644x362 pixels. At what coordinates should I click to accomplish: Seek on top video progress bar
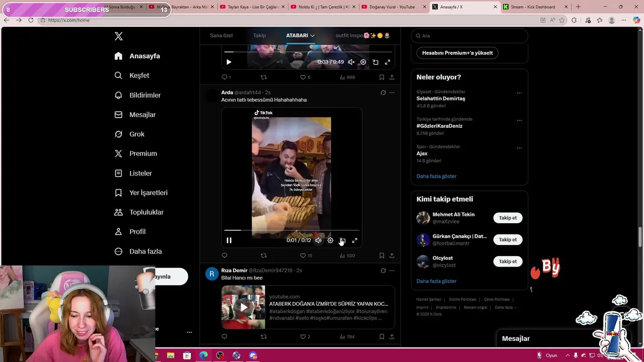[x=308, y=52]
